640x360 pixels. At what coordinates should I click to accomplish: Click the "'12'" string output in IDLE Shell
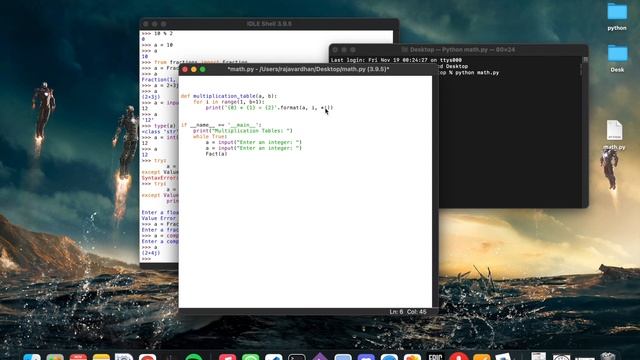point(147,120)
